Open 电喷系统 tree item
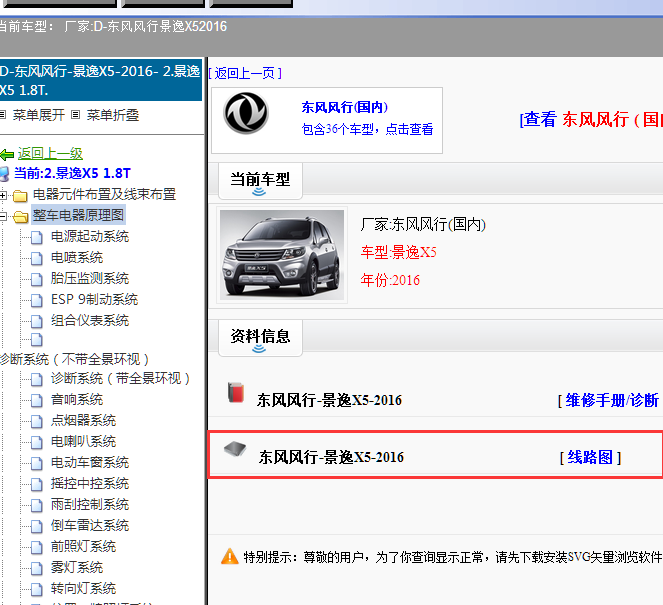Image resolution: width=663 pixels, height=605 pixels. tap(77, 257)
